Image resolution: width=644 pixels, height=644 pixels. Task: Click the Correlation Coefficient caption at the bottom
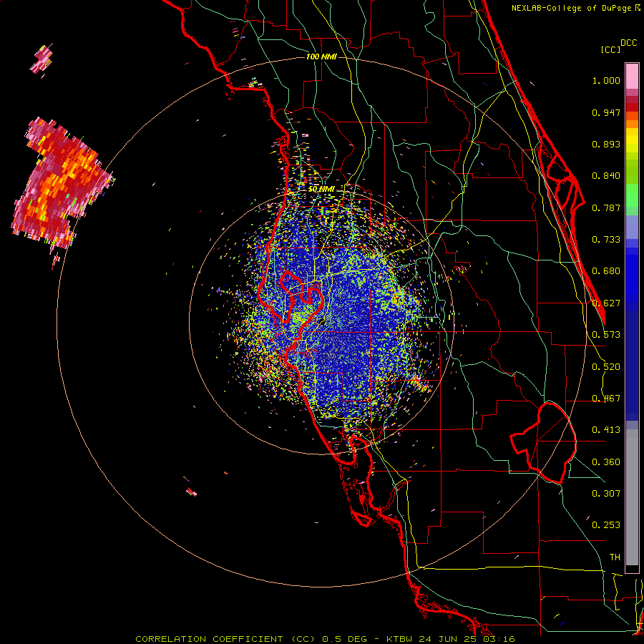(324, 639)
